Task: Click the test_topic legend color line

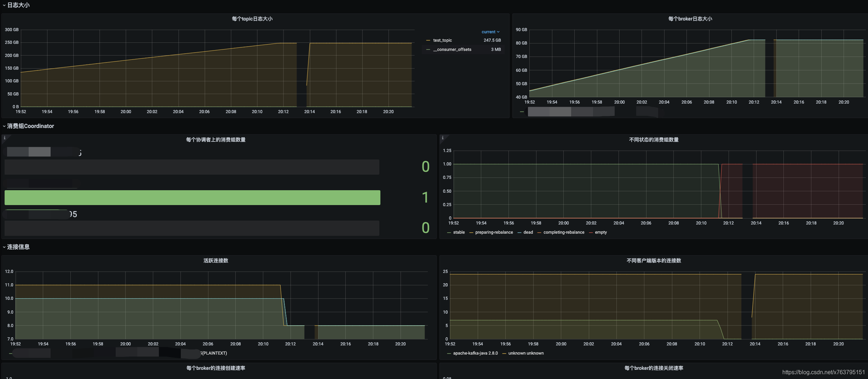Action: coord(428,40)
